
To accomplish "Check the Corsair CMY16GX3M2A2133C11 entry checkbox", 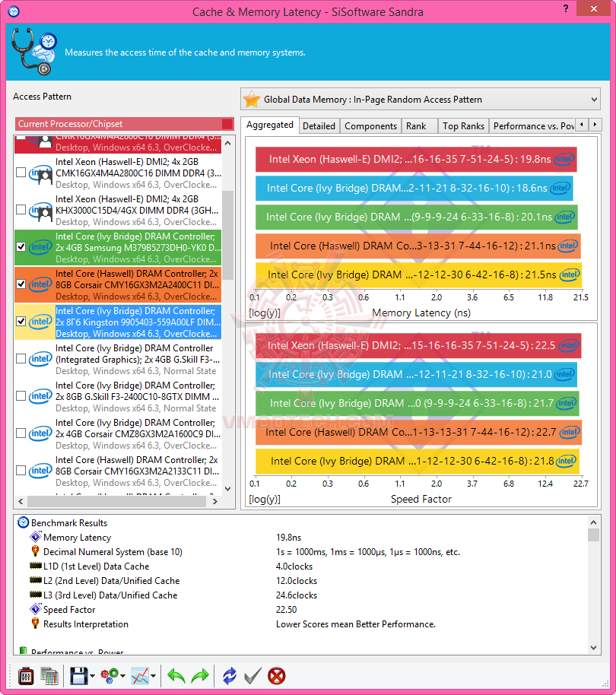I will click(21, 470).
